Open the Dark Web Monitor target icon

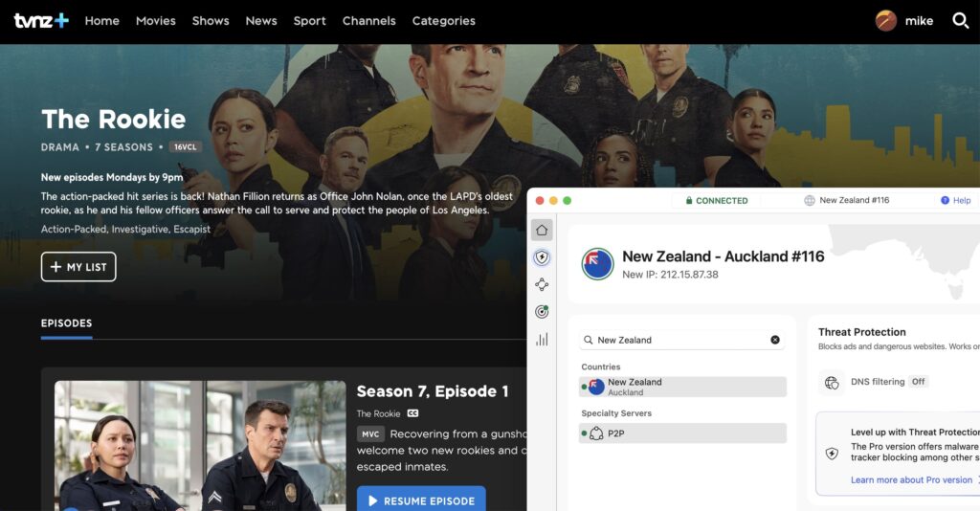coord(542,312)
